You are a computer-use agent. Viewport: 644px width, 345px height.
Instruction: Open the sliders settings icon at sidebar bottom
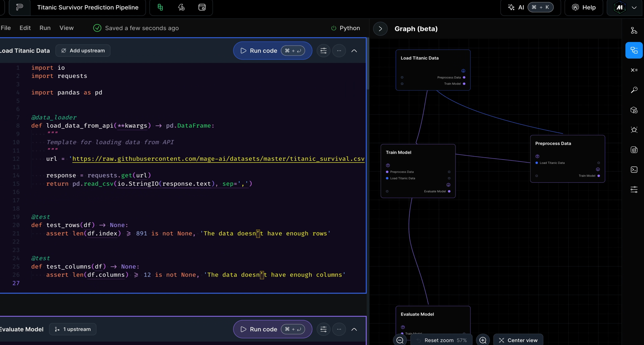634,189
